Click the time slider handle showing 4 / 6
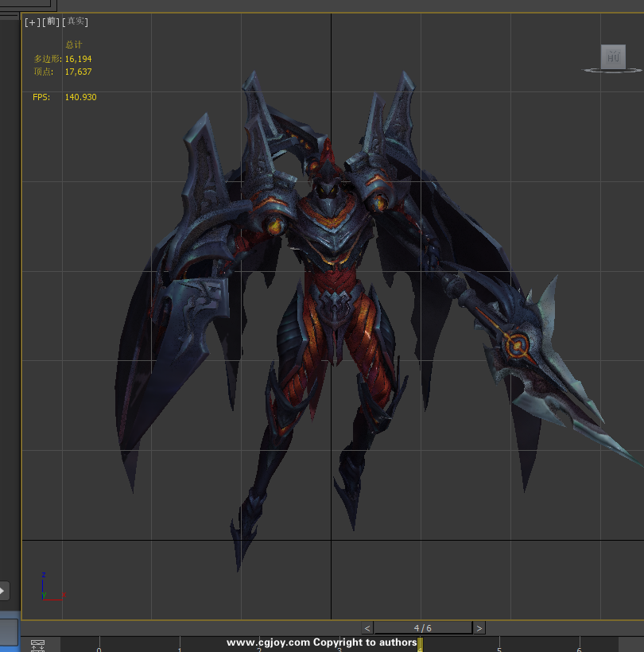This screenshot has width=644, height=652. click(x=423, y=628)
